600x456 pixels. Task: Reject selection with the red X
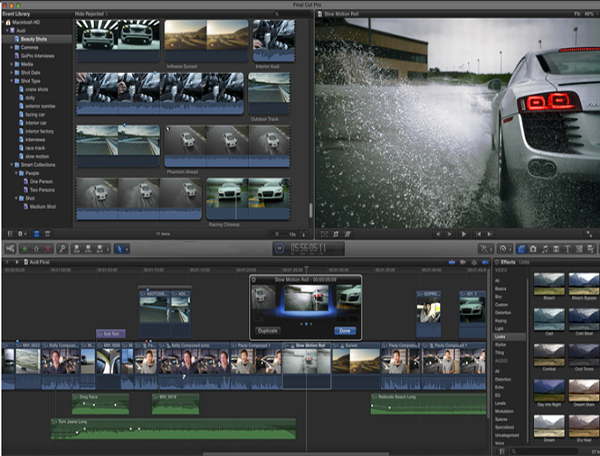pyautogui.click(x=48, y=249)
